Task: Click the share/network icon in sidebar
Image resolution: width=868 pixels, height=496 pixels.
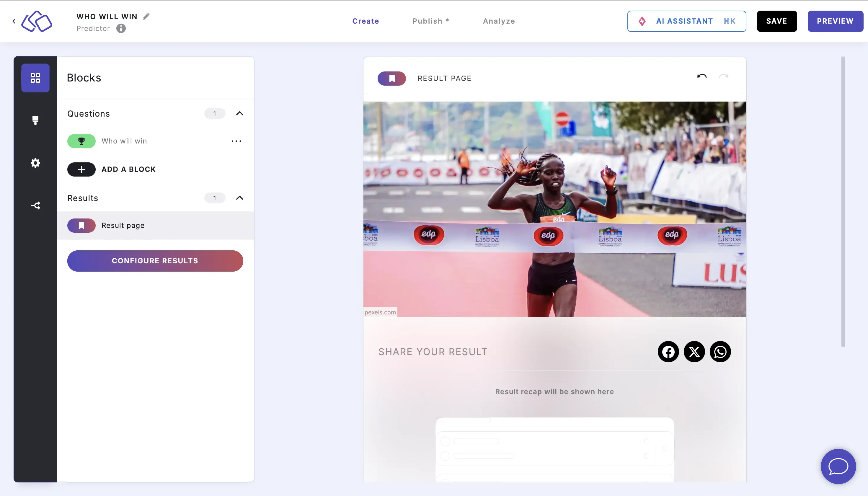Action: (35, 205)
